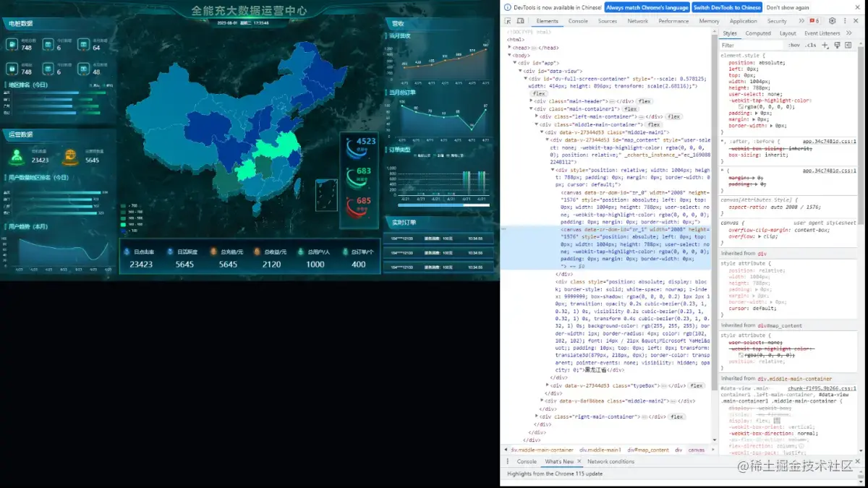Click the 日点击率 stat icon

[127, 252]
